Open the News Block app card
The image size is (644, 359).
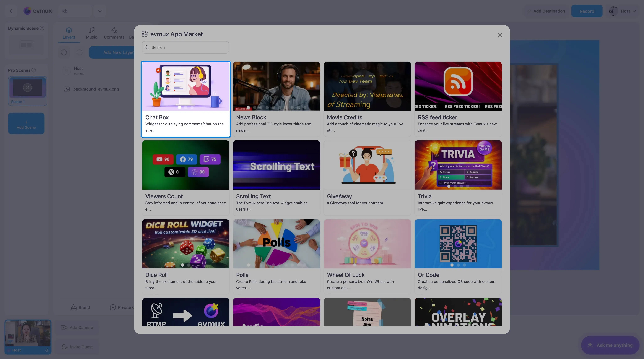click(x=276, y=99)
